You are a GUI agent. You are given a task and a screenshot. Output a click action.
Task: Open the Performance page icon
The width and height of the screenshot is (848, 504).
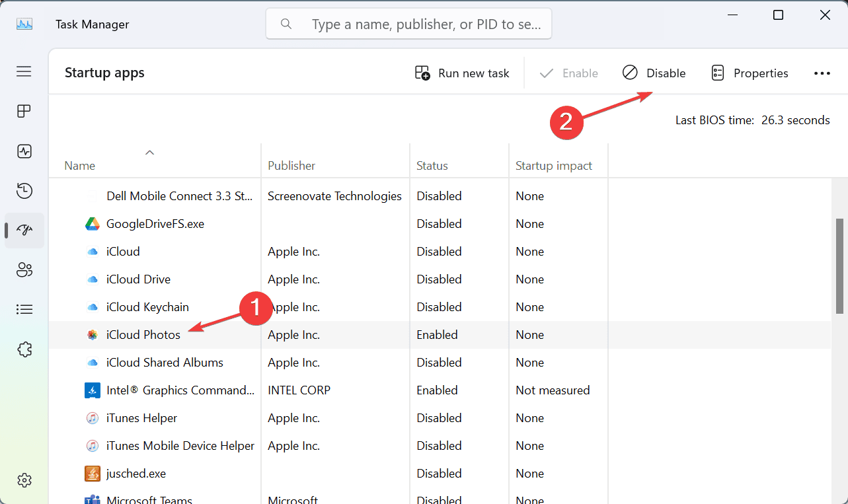[x=24, y=151]
